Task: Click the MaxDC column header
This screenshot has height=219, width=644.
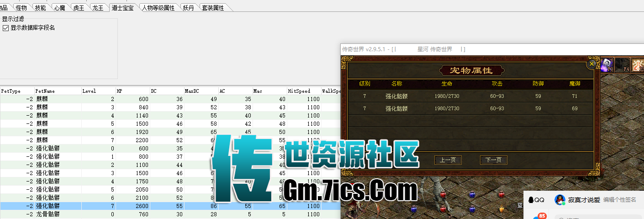Action: (201, 91)
